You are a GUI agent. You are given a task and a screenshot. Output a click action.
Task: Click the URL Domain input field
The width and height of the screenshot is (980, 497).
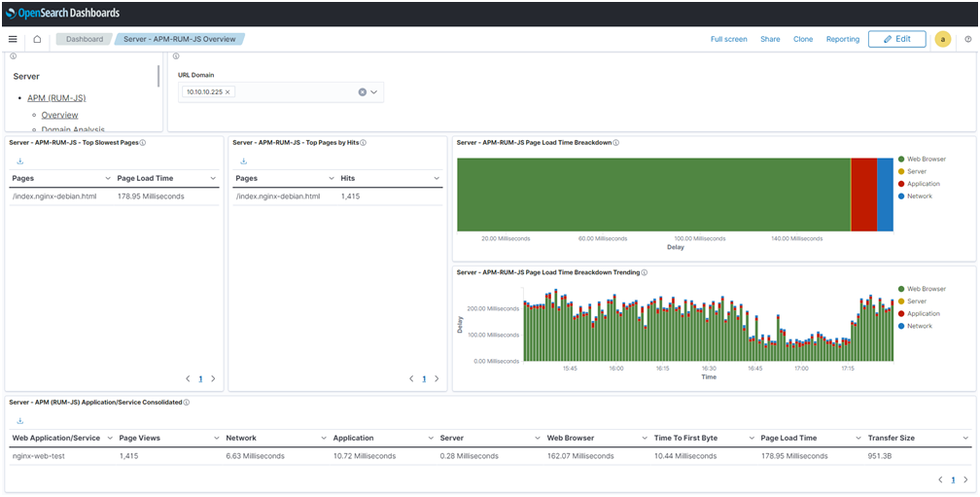point(281,91)
